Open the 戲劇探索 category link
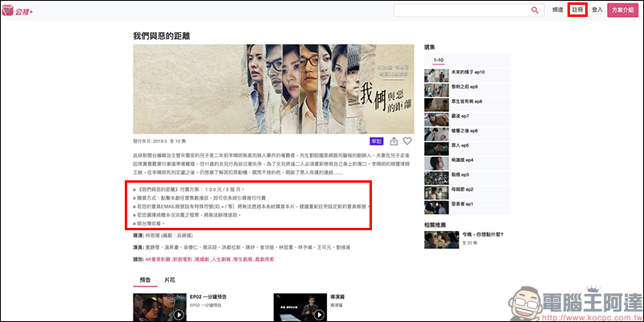This screenshot has height=322, width=644. click(265, 259)
